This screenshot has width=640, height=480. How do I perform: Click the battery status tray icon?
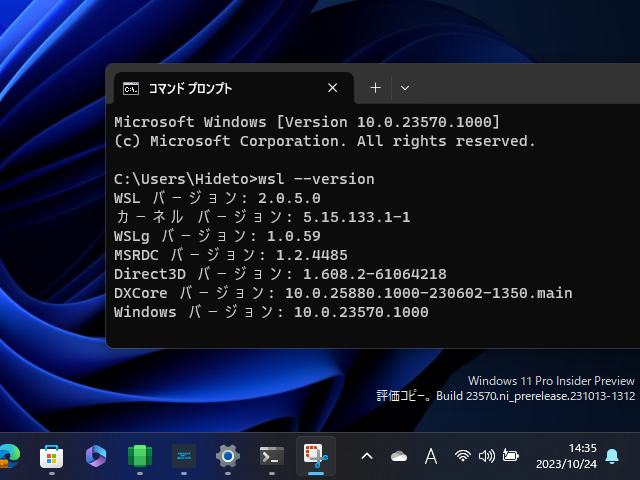511,455
